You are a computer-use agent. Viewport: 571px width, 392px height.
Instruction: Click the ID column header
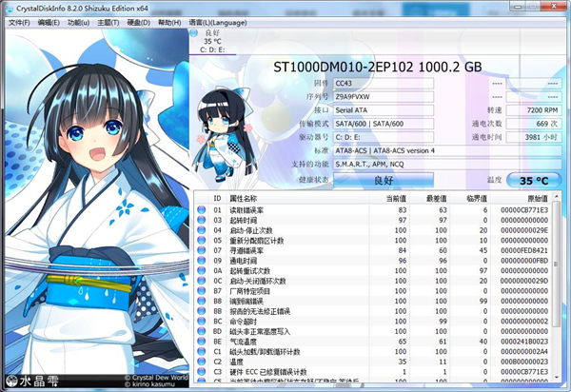[217, 198]
